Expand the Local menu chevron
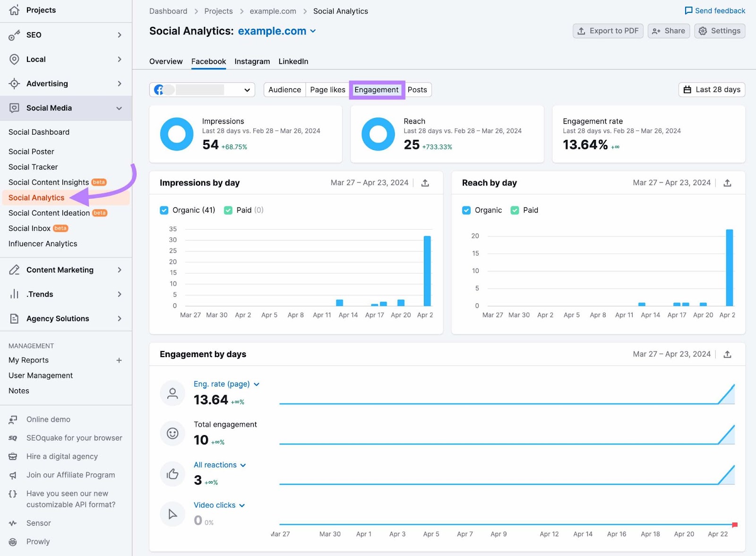This screenshot has height=556, width=756. (120, 59)
